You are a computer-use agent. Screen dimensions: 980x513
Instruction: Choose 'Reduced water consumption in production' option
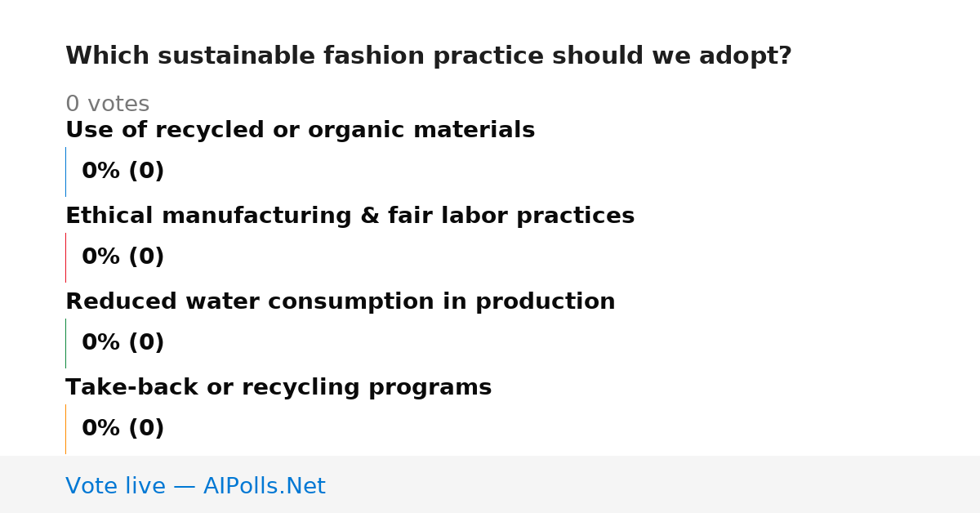[x=340, y=302]
